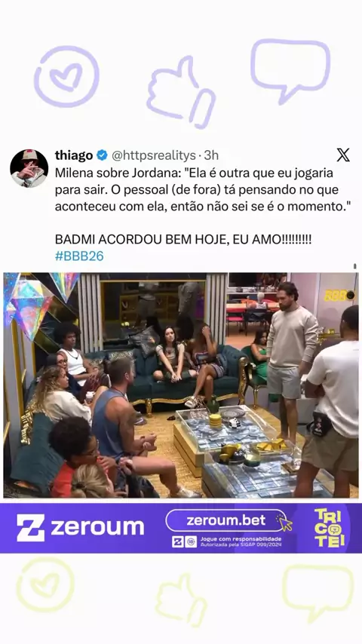Open the zeroum.bet button

click(226, 520)
